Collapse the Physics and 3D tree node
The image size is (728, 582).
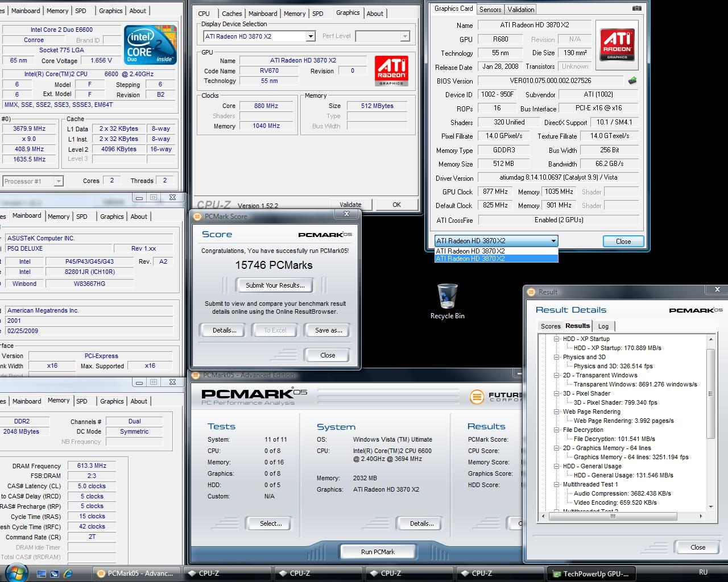(557, 357)
